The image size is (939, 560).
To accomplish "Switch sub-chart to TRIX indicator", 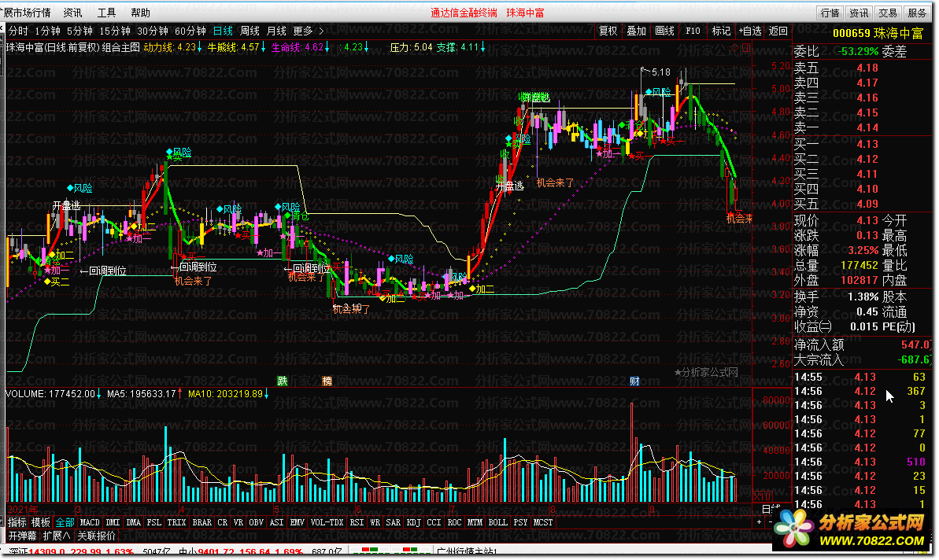I will (176, 522).
